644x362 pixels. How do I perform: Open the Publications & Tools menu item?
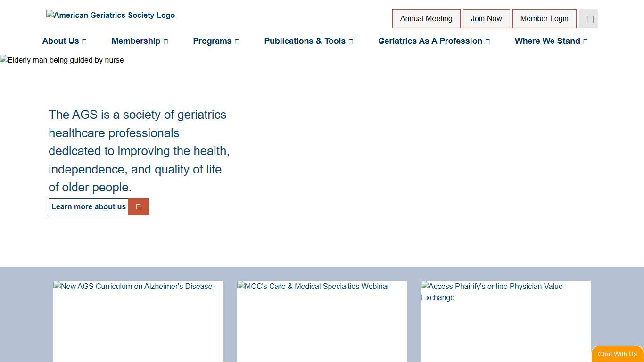tap(305, 41)
